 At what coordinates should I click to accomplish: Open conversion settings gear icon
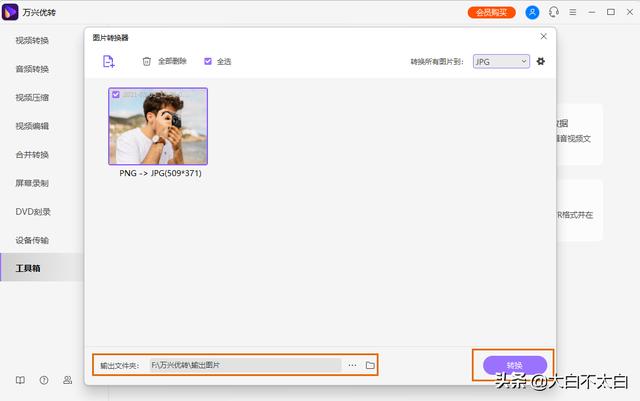(541, 61)
